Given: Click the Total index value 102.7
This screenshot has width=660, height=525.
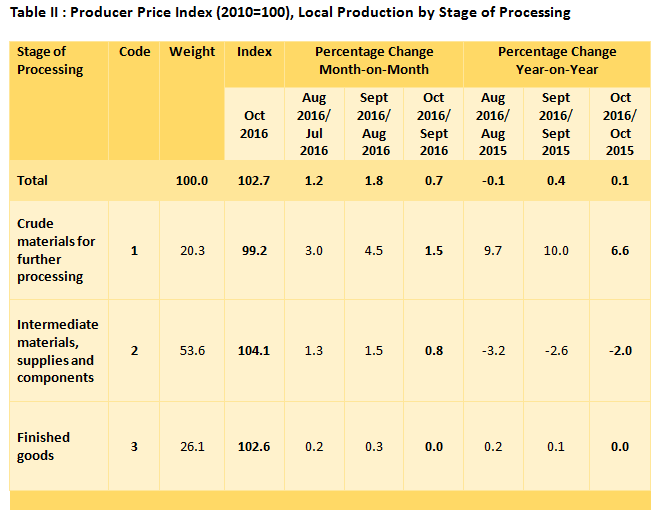Looking at the screenshot, I should pos(254,181).
